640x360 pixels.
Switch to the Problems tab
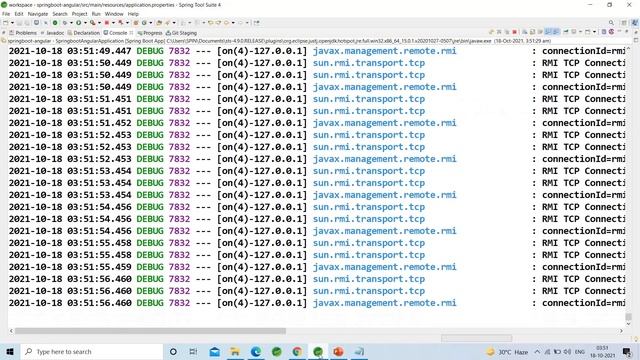23,33
